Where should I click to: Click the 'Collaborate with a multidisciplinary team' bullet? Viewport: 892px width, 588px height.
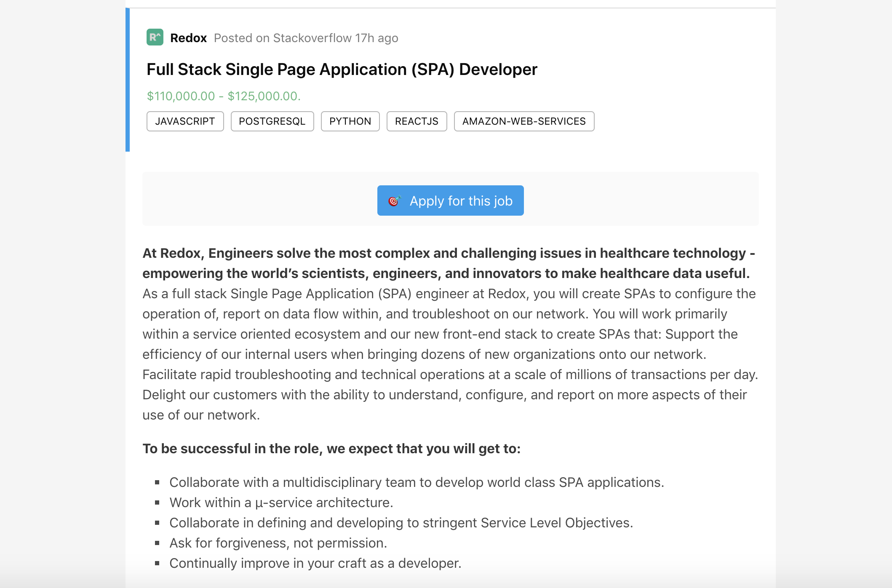(x=416, y=482)
